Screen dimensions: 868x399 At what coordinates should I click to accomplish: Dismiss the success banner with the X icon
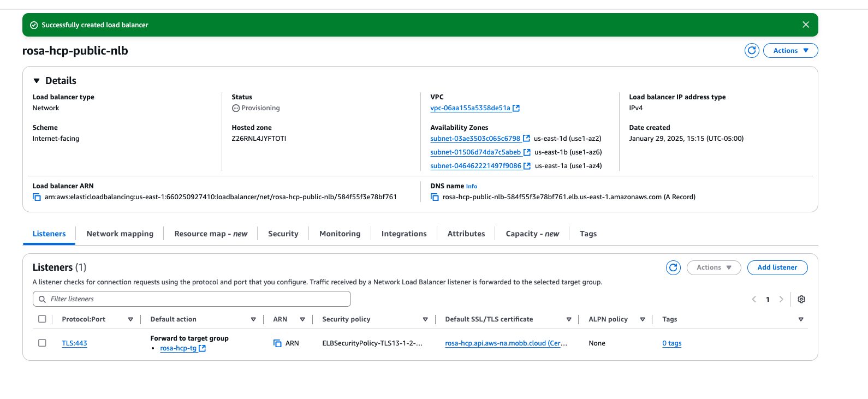[x=806, y=25]
